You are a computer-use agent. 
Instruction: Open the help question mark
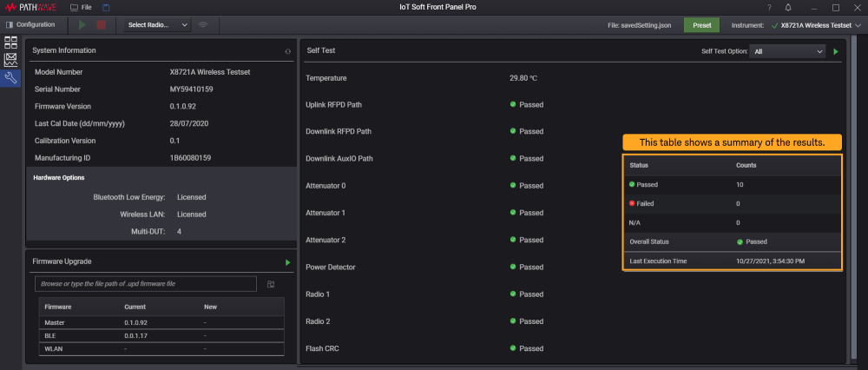click(x=768, y=7)
